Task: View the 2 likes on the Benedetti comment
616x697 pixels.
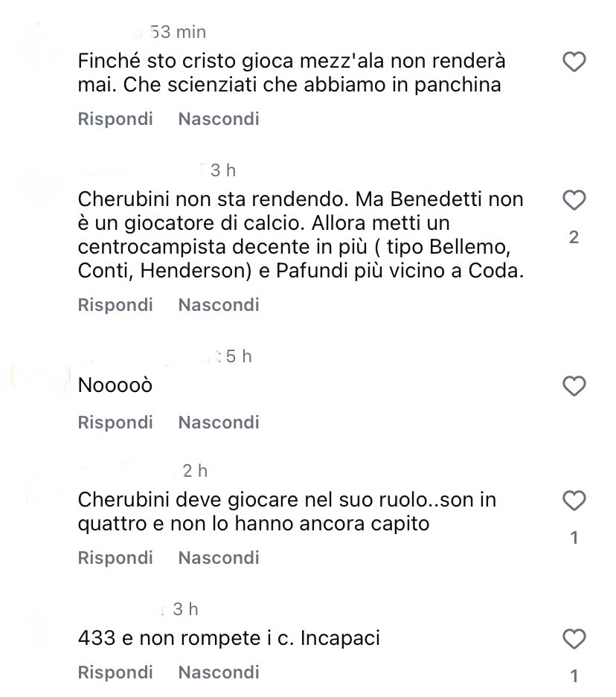Action: 574,238
